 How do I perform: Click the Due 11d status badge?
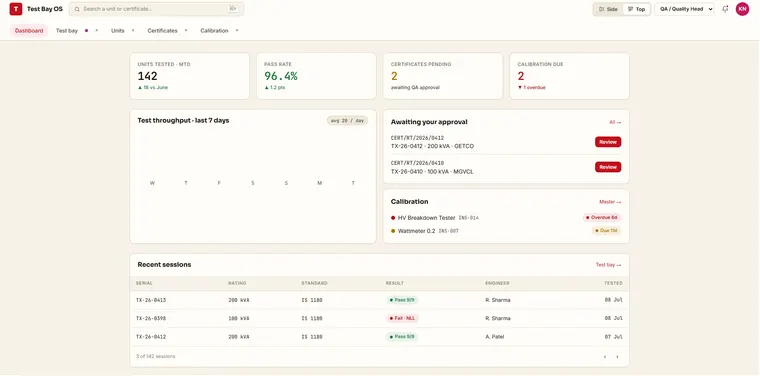(606, 231)
